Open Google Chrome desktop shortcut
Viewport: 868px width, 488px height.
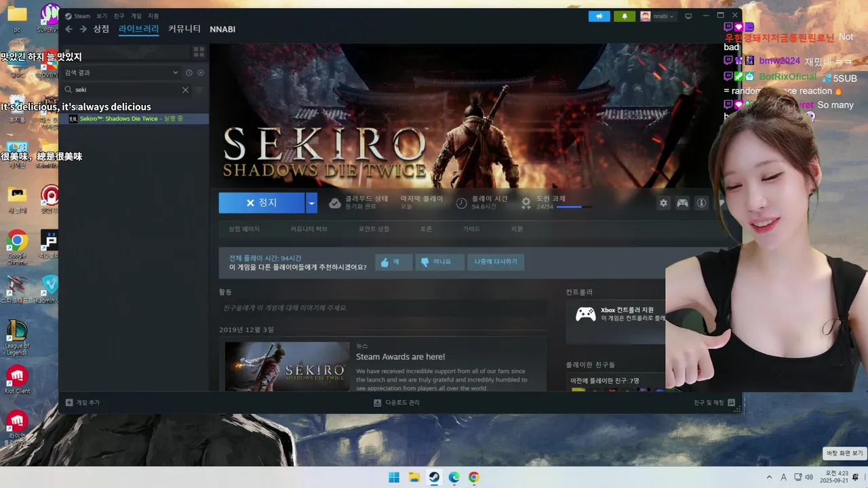point(17,247)
